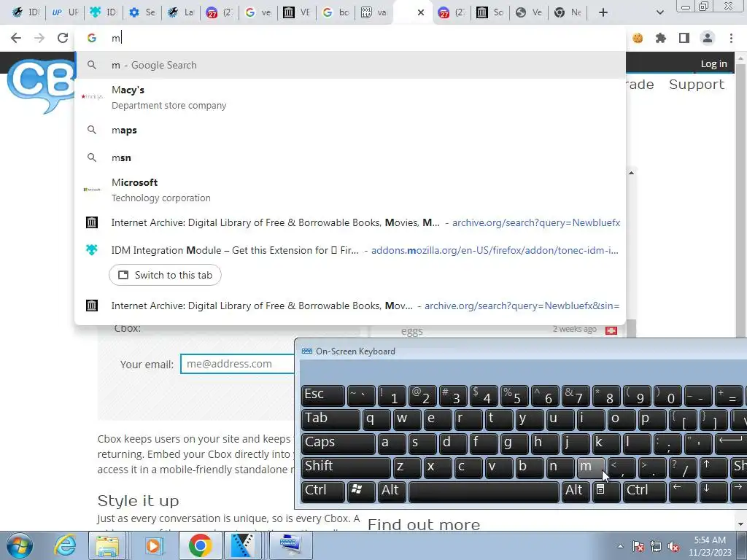
Task: Open IDM Integration Module suggestion
Action: tap(350, 250)
